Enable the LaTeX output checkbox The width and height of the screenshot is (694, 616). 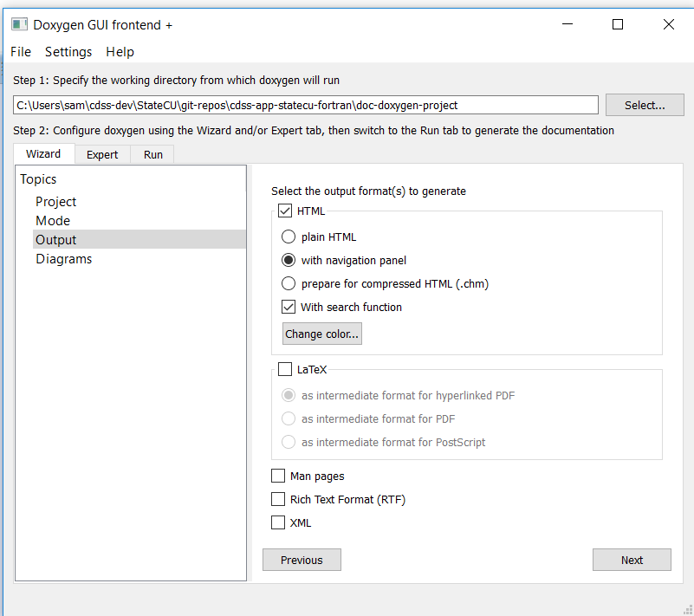(x=285, y=369)
